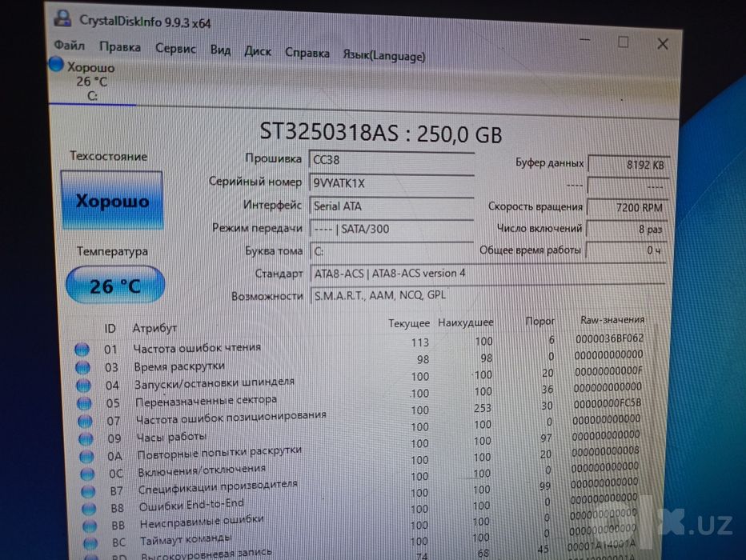746x560 pixels.
Task: Open the Язык(Language) menu
Action: point(384,56)
